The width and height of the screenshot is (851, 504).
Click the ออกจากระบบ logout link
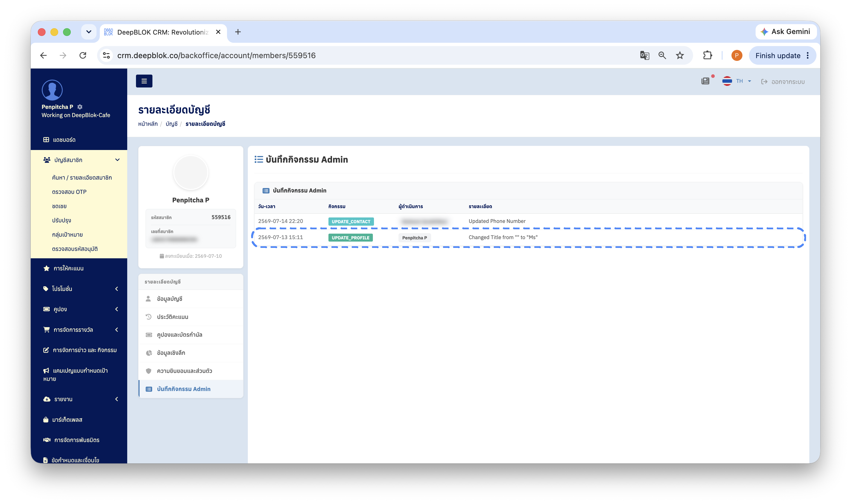click(x=782, y=81)
